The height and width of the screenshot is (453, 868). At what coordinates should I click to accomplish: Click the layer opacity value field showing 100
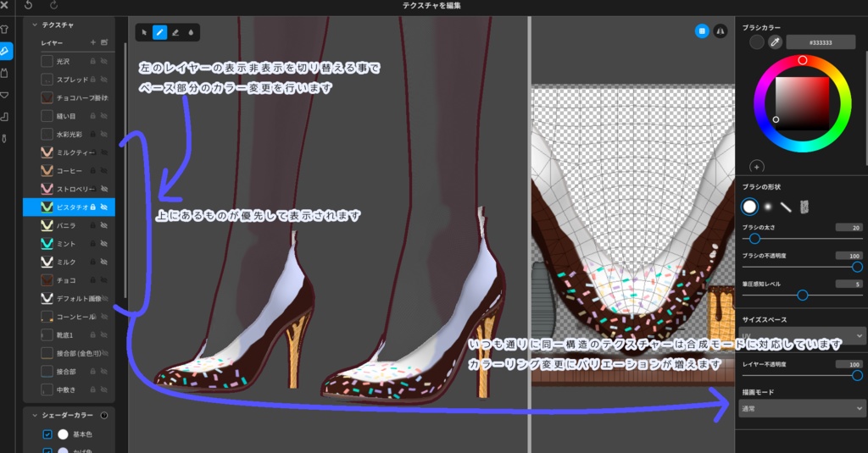(849, 364)
